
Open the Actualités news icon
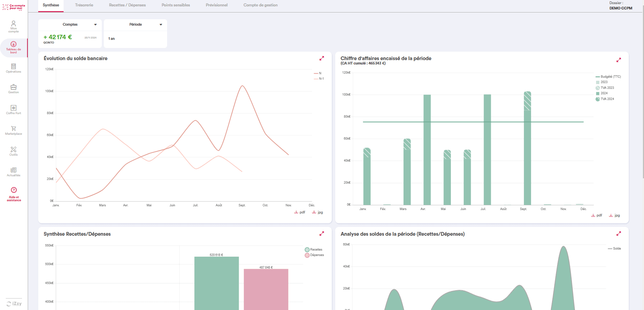pos(14,172)
